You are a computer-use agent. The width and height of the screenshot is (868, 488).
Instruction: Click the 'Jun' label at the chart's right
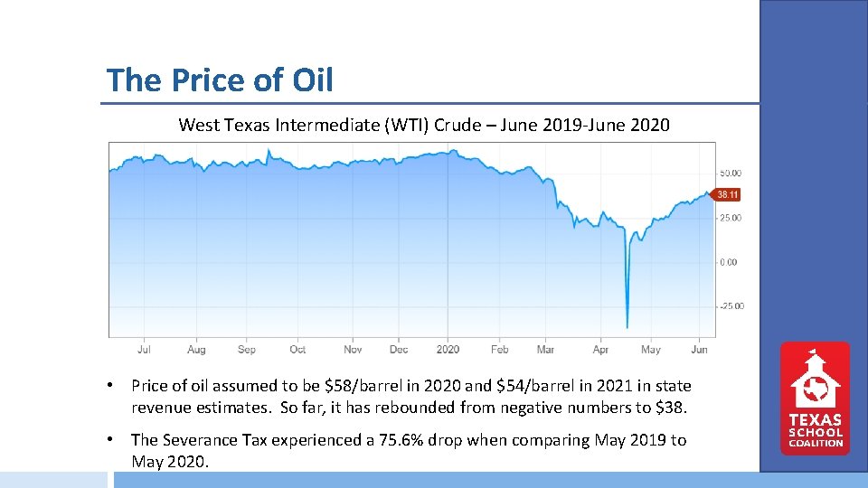pyautogui.click(x=698, y=350)
